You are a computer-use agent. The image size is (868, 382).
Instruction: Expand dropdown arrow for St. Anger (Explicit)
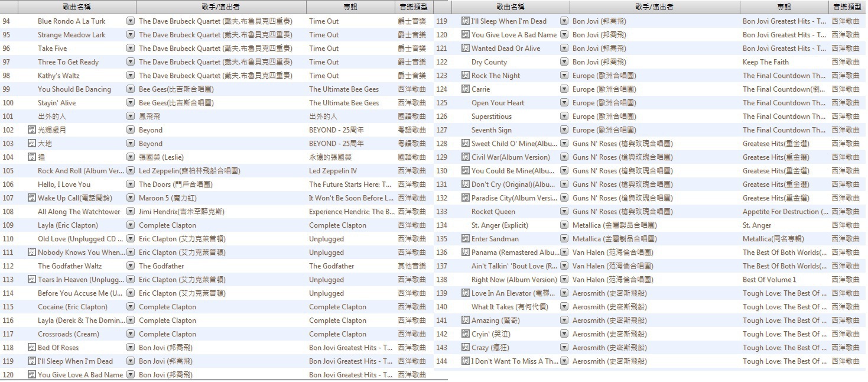pyautogui.click(x=564, y=225)
